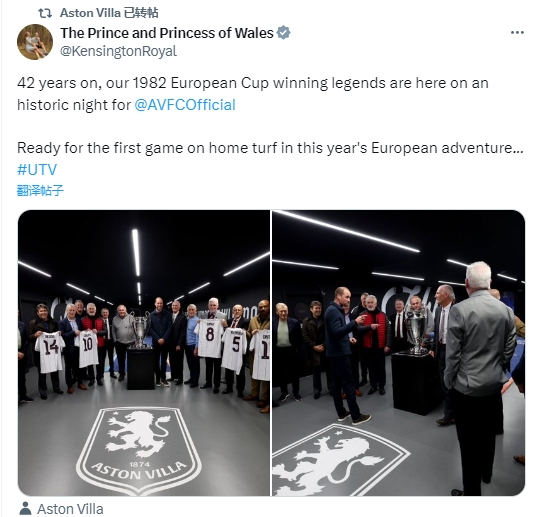Click the Aston Villa tagged account label
This screenshot has width=536, height=517.
pyautogui.click(x=70, y=509)
